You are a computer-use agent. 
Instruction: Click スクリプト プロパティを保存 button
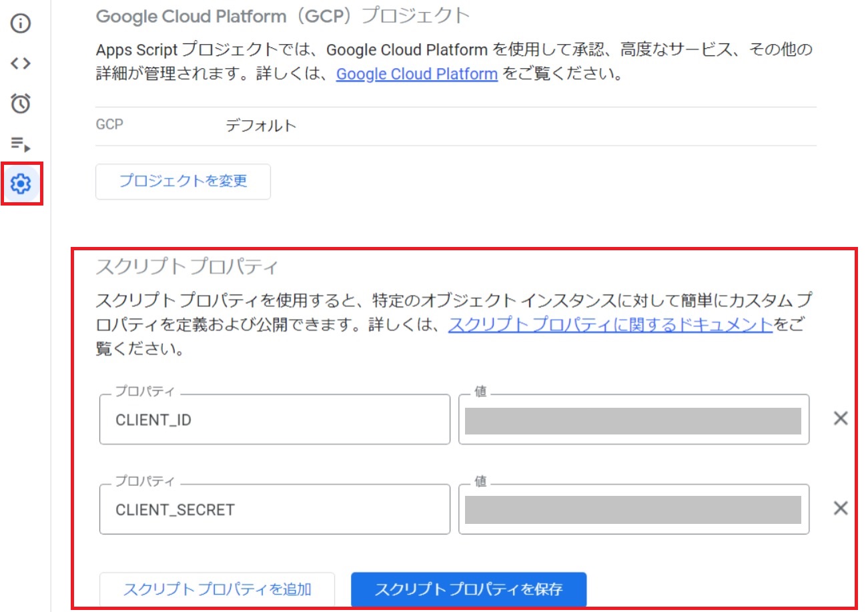[x=468, y=589]
